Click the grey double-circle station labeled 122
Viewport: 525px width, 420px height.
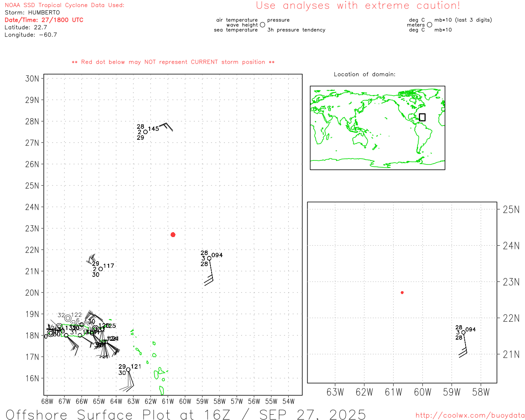68,318
